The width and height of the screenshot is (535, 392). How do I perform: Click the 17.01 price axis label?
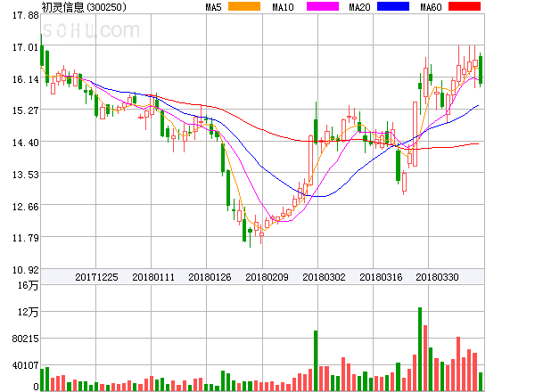pos(26,47)
